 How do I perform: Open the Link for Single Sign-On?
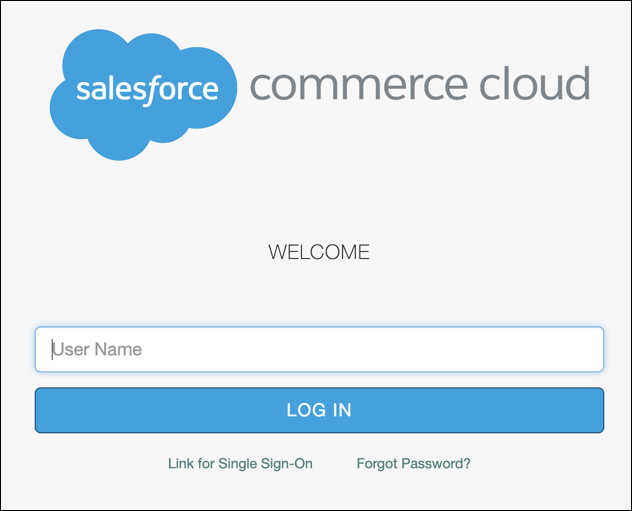click(240, 463)
